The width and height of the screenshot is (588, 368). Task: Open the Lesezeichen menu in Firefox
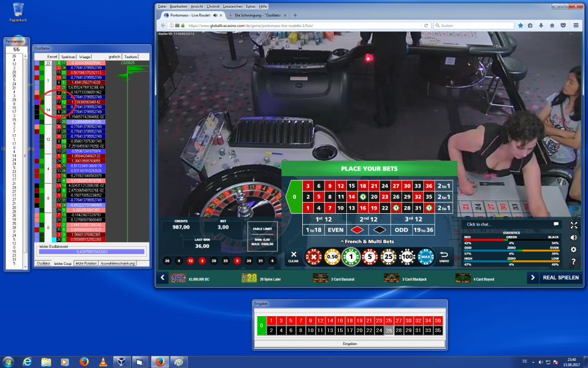(232, 6)
